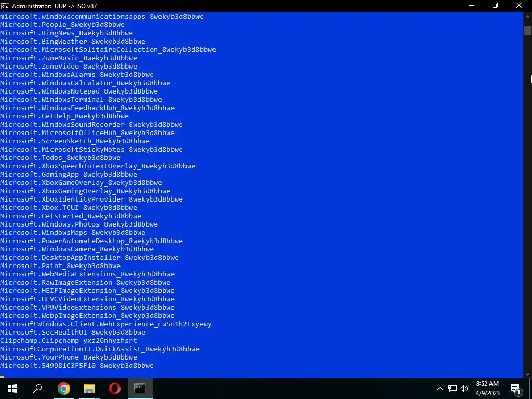Open the Windows Start menu
Viewport: 532px width, 399px height.
pyautogui.click(x=12, y=389)
